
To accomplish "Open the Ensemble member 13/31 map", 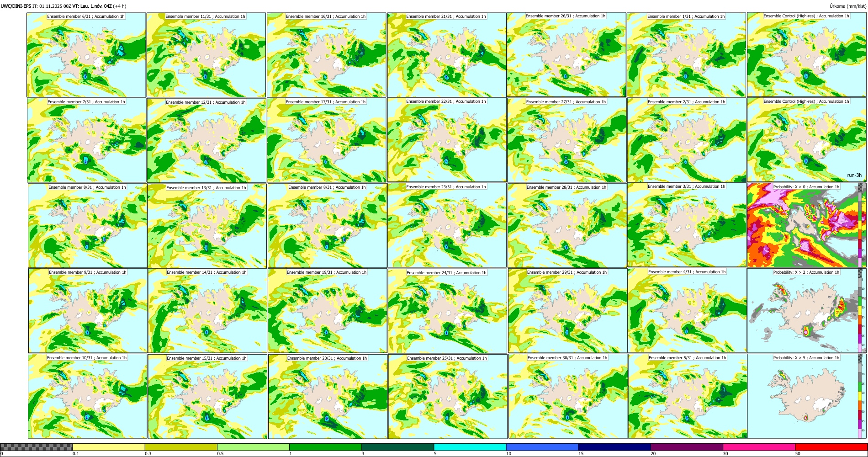I will pyautogui.click(x=207, y=225).
